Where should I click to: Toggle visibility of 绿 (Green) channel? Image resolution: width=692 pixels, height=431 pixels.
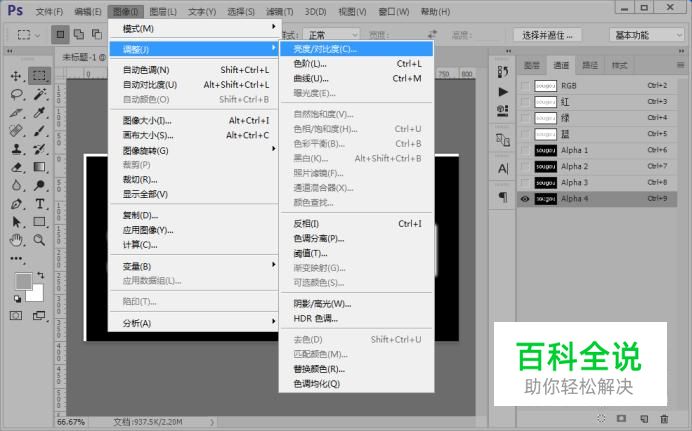(x=525, y=118)
